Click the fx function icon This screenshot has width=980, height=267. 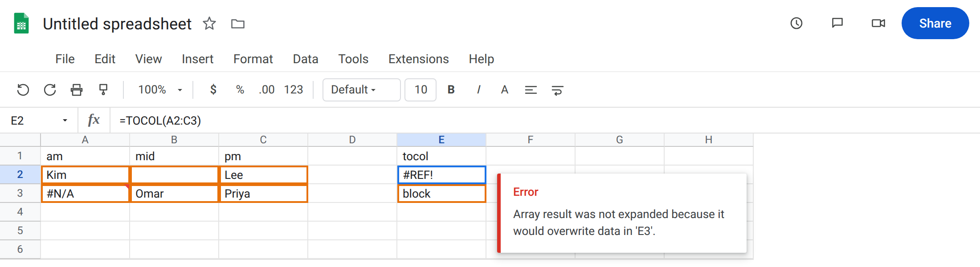tap(94, 120)
